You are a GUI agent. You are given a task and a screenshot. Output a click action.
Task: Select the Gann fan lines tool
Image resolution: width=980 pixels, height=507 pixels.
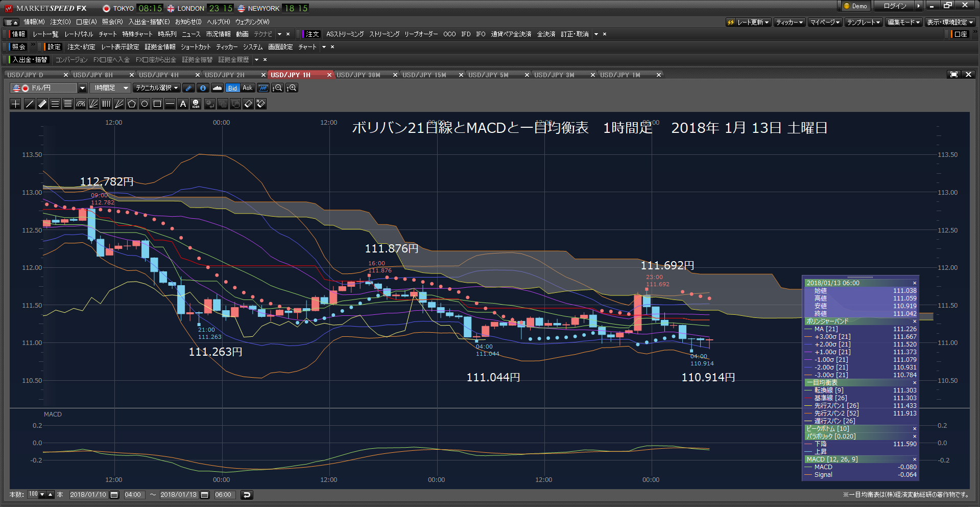(x=119, y=104)
